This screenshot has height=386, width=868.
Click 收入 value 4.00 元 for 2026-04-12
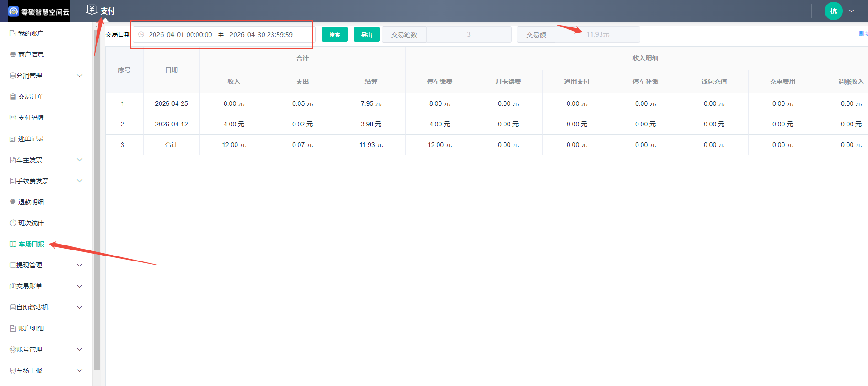click(234, 124)
